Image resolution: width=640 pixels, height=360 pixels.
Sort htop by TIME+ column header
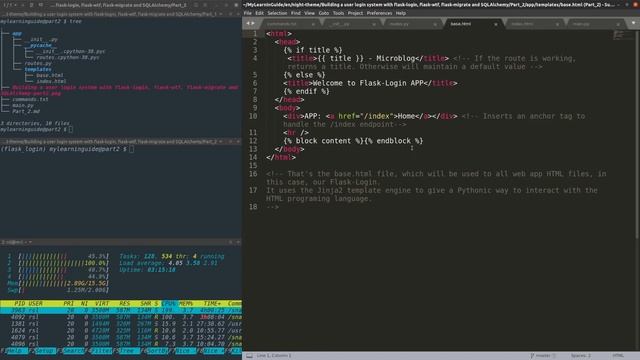[212, 304]
